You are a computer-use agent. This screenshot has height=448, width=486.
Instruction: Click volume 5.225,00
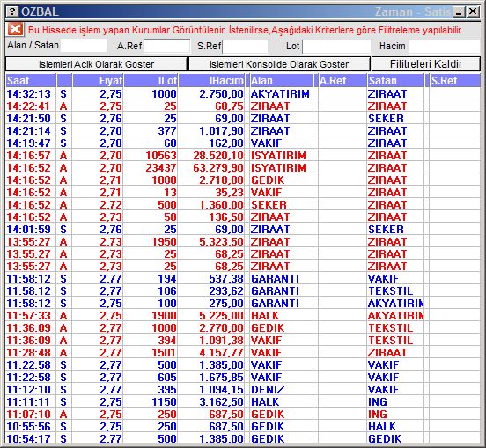[221, 315]
